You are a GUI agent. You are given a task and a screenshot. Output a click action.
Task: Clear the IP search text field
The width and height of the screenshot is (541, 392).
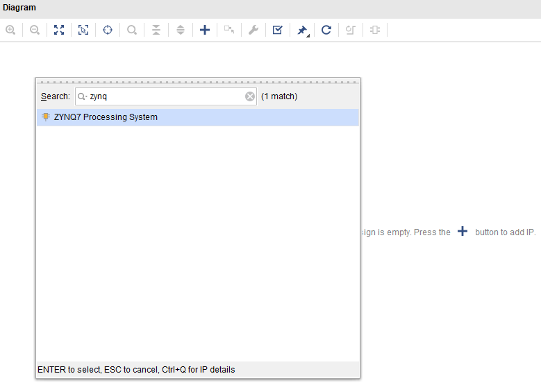pyautogui.click(x=250, y=96)
